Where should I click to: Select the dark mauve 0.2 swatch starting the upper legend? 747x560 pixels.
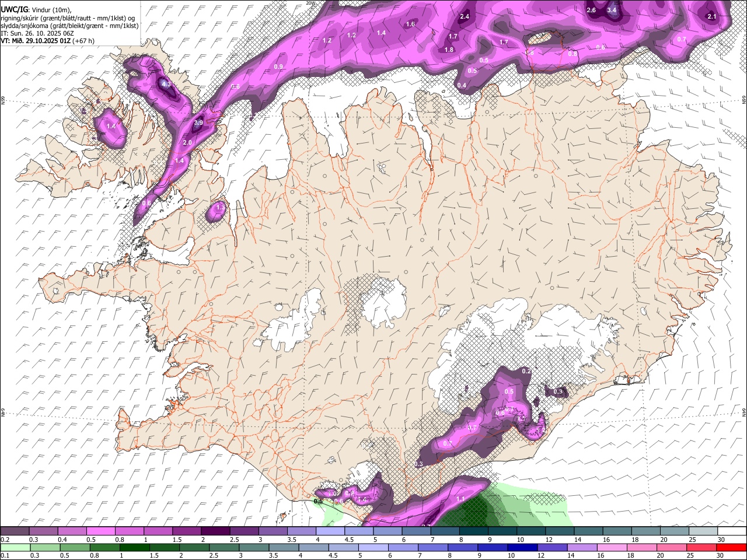click(15, 531)
